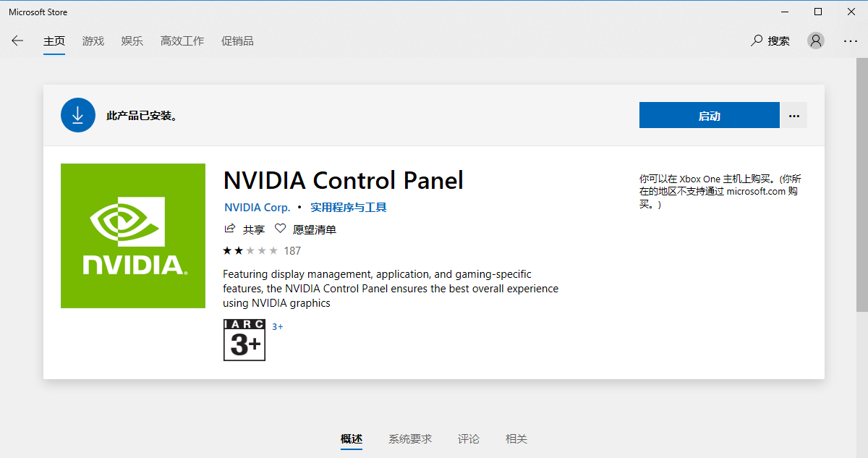
Task: Open the NVIDIA Corp. publisher link
Action: (258, 208)
